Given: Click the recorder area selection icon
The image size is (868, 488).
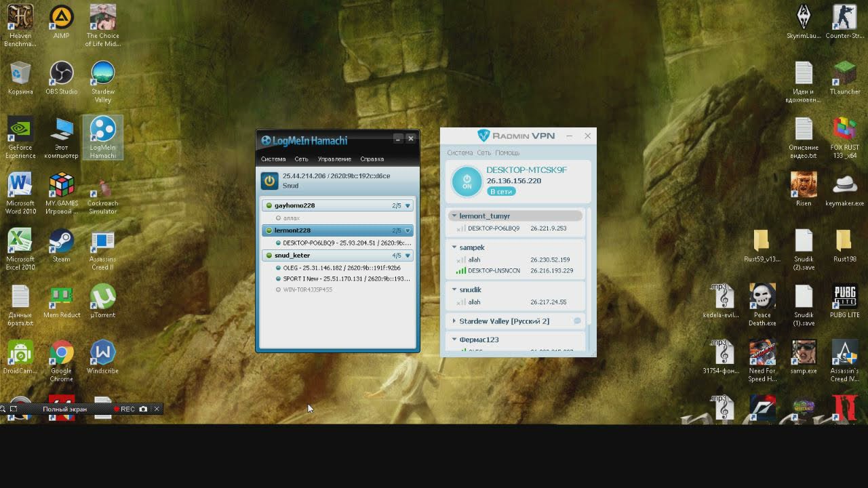Looking at the screenshot, I should [x=14, y=409].
